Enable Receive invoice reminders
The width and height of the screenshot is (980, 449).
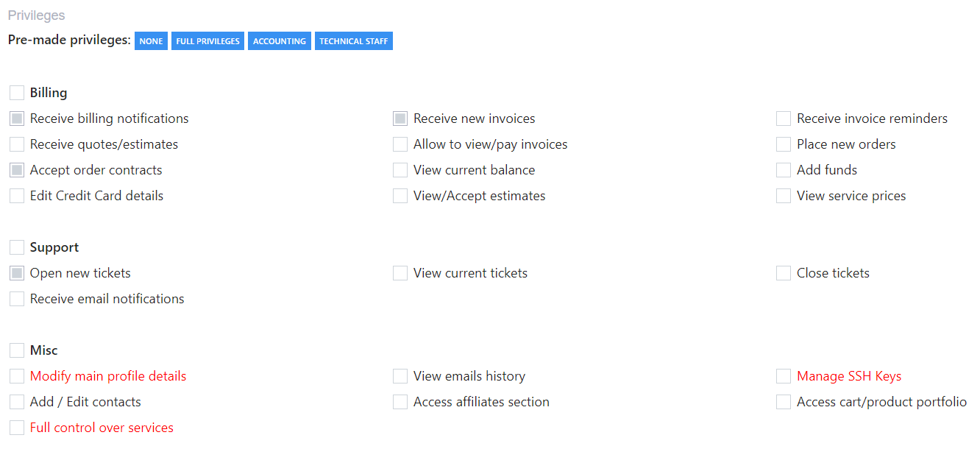click(784, 119)
